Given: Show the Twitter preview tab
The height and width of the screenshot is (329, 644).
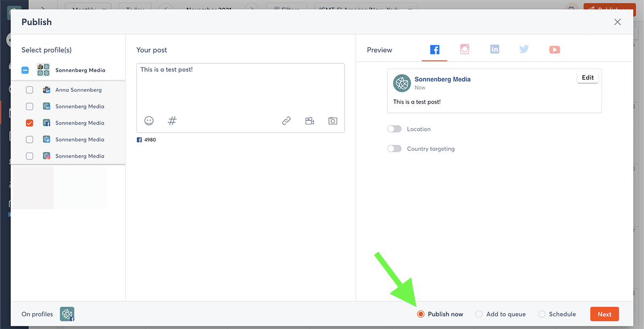Looking at the screenshot, I should coord(524,49).
